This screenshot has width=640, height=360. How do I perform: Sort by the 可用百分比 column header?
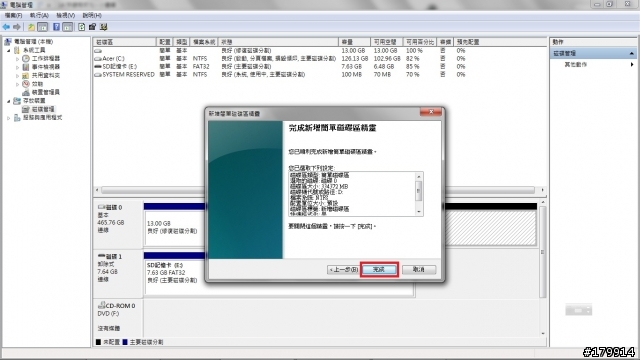point(420,42)
